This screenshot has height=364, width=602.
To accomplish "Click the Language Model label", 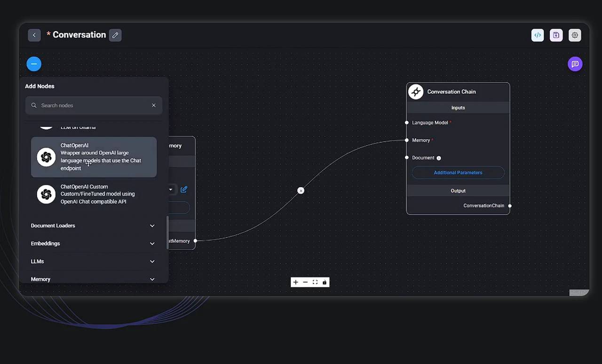I will (x=430, y=123).
